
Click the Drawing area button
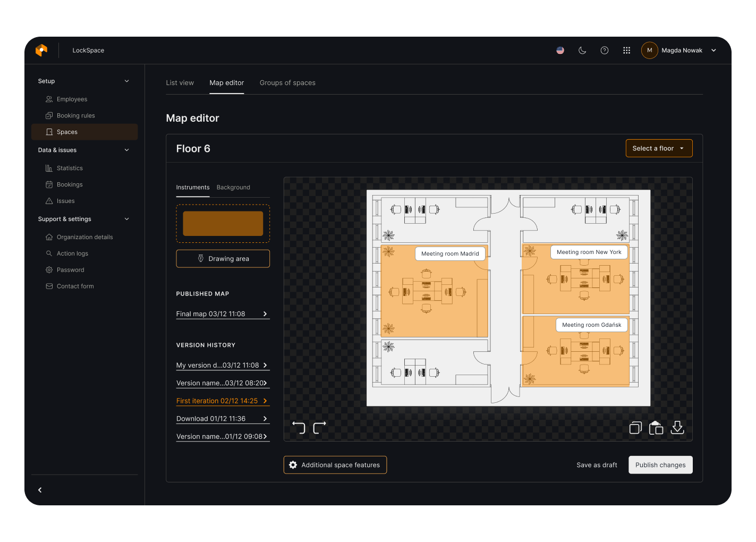tap(223, 259)
